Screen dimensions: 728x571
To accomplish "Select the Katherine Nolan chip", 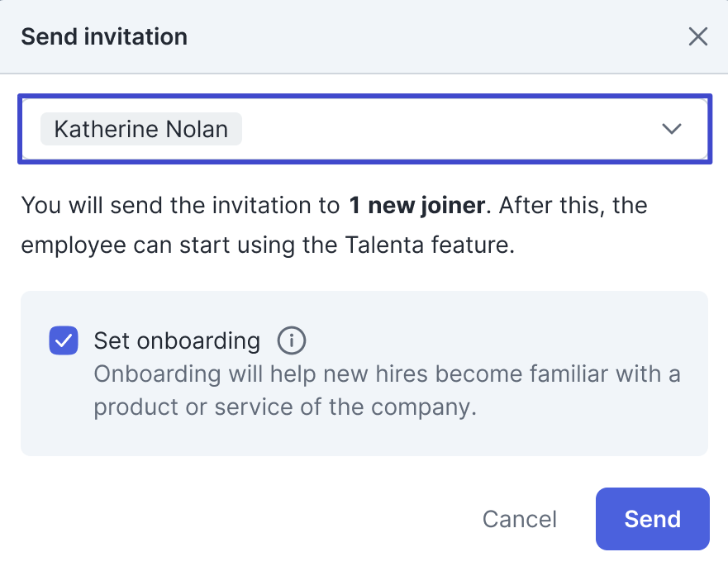I will point(141,129).
